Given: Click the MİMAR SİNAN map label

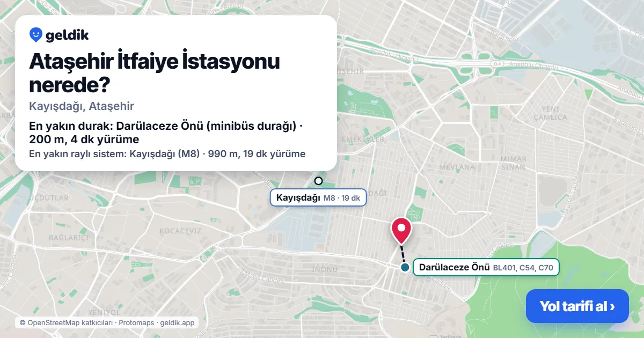Looking at the screenshot, I should tap(513, 163).
